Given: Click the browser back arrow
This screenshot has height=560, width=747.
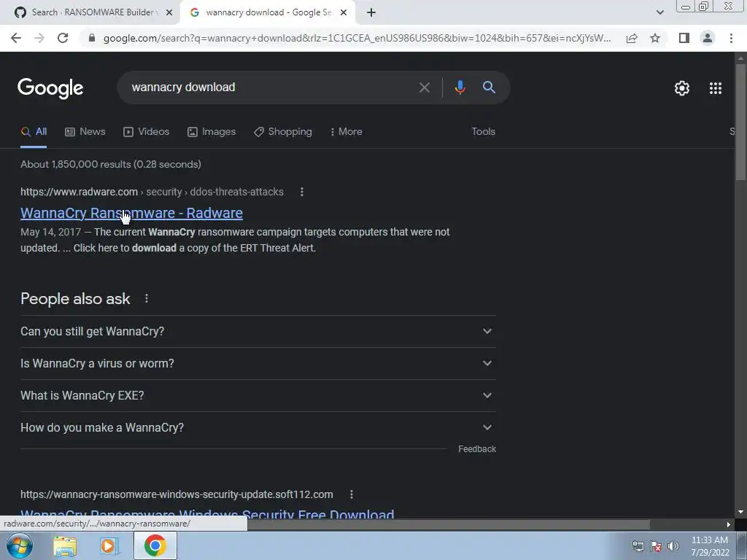Looking at the screenshot, I should [x=16, y=38].
